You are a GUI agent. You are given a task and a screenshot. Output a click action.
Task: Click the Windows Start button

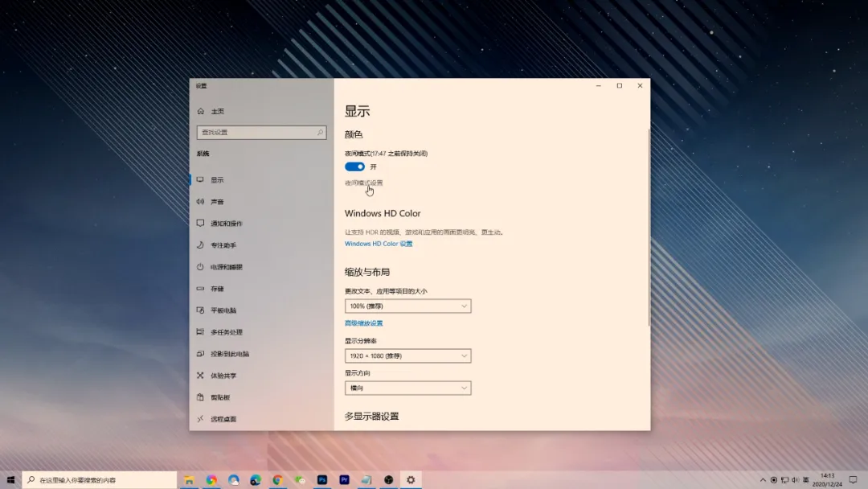click(x=11, y=479)
